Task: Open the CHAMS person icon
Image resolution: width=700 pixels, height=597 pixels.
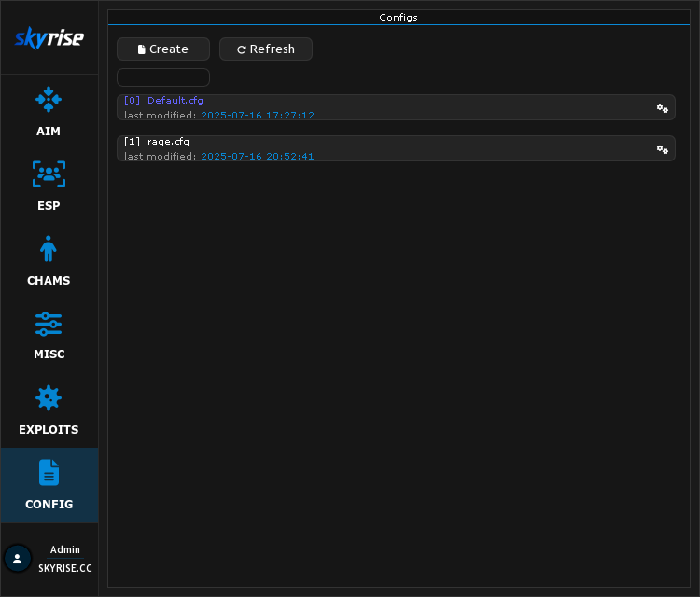Action: pyautogui.click(x=49, y=248)
